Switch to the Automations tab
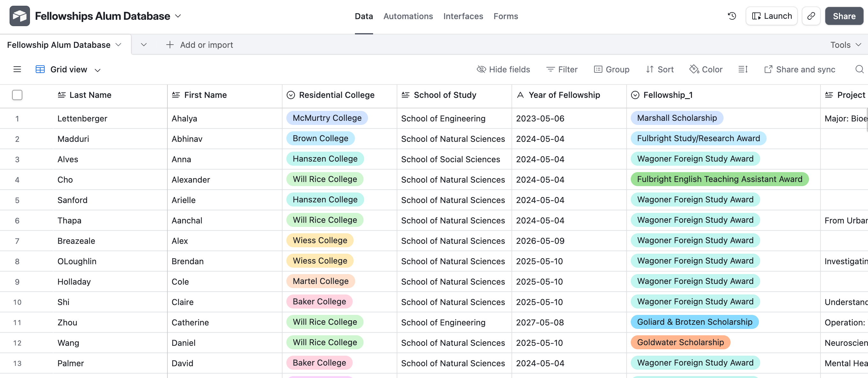 tap(408, 16)
